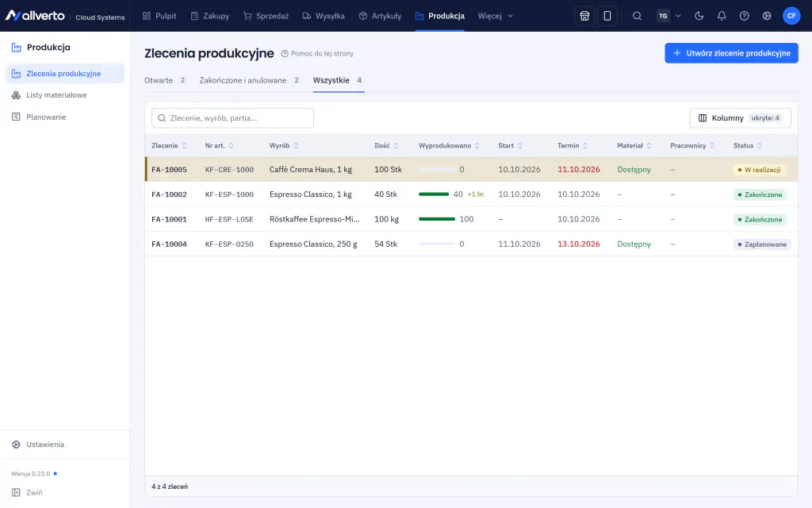Sort by Zlecenie column
This screenshot has width=812, height=508.
[x=170, y=146]
